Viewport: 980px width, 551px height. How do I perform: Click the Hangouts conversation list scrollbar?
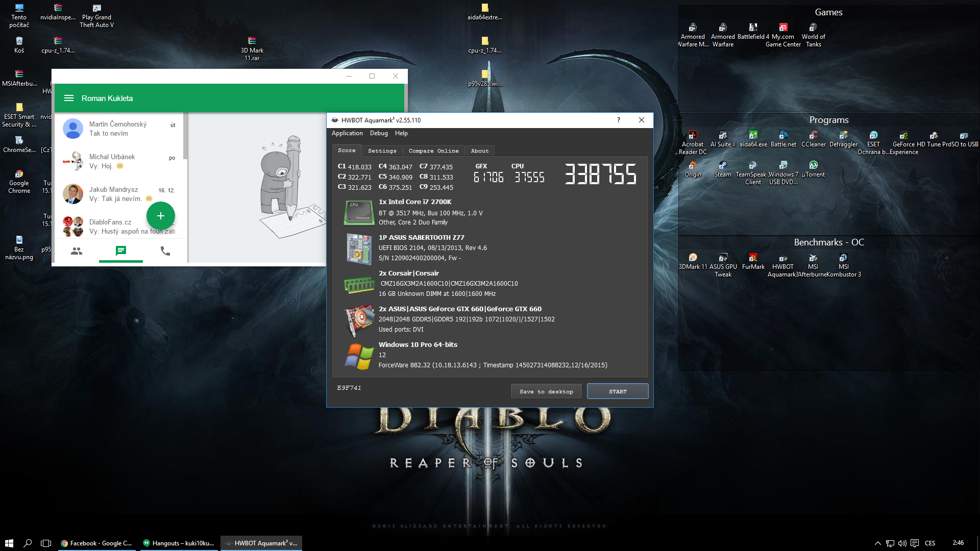pyautogui.click(x=185, y=136)
